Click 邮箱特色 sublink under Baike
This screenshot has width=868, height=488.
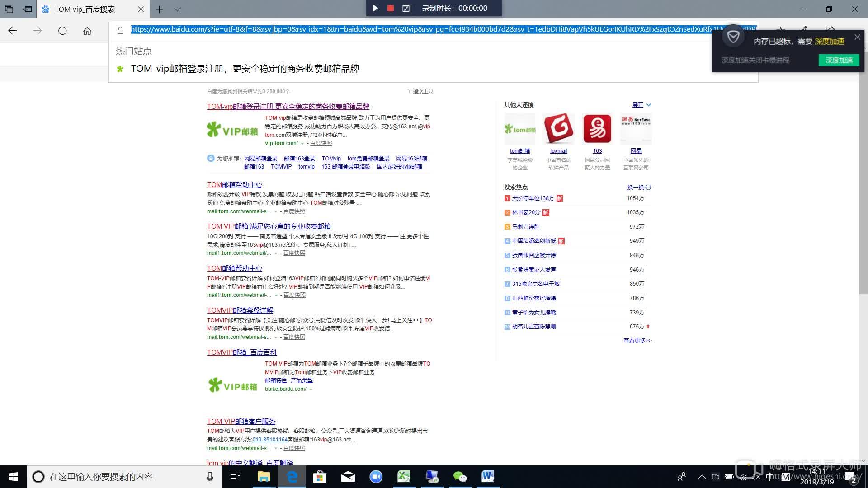[x=276, y=380]
